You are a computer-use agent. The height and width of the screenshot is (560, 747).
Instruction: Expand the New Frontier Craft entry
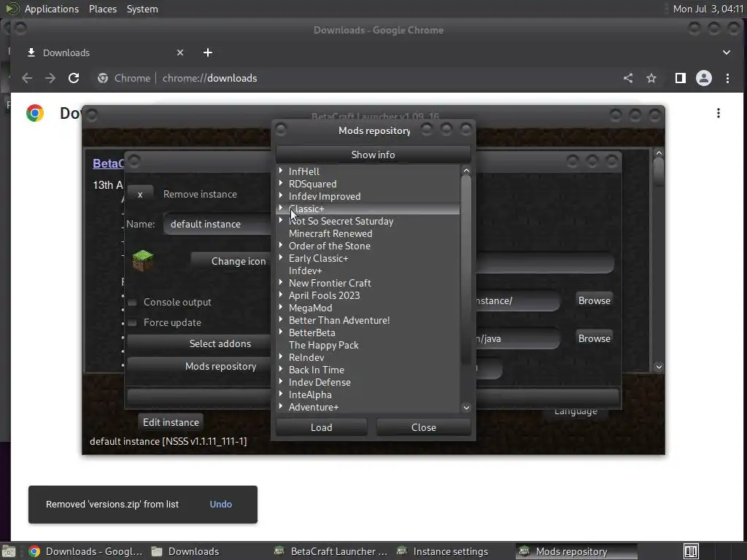tap(281, 282)
